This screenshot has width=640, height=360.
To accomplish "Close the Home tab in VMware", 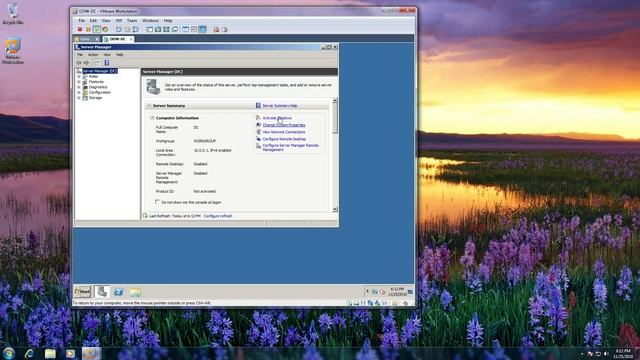I will pos(97,39).
